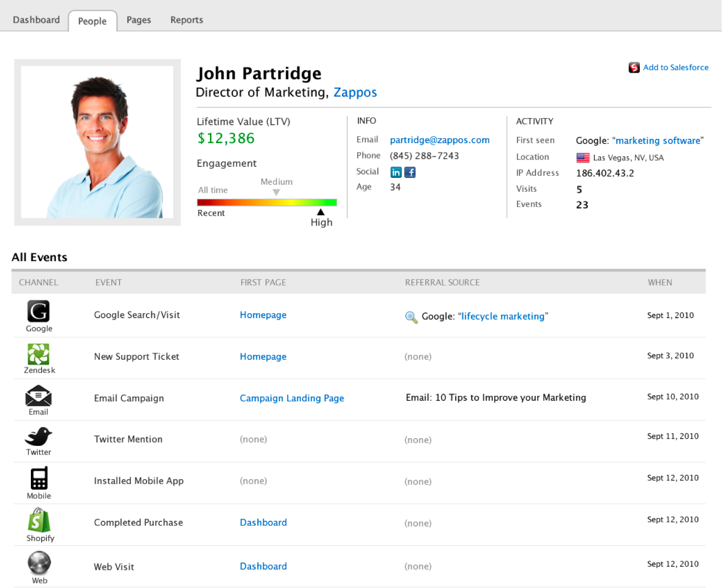The image size is (722, 588).
Task: Select the Email envelope channel icon
Action: click(x=38, y=396)
